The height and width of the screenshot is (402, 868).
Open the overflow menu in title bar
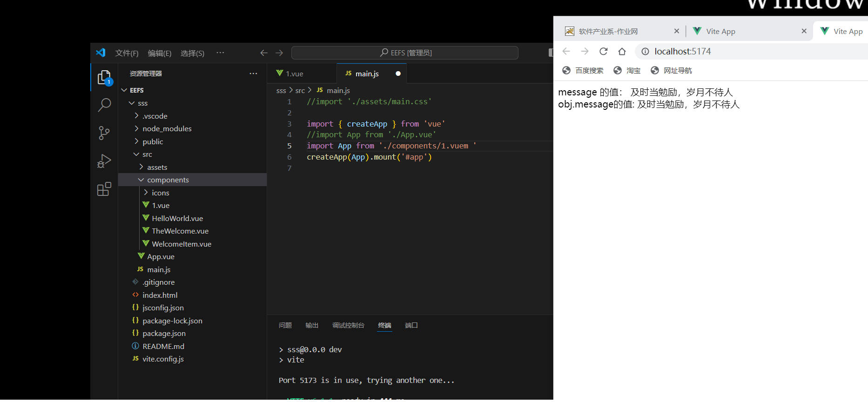coord(220,53)
